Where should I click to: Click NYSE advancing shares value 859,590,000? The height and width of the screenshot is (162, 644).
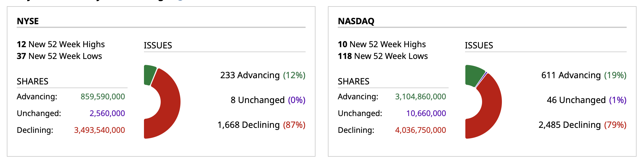click(x=103, y=97)
